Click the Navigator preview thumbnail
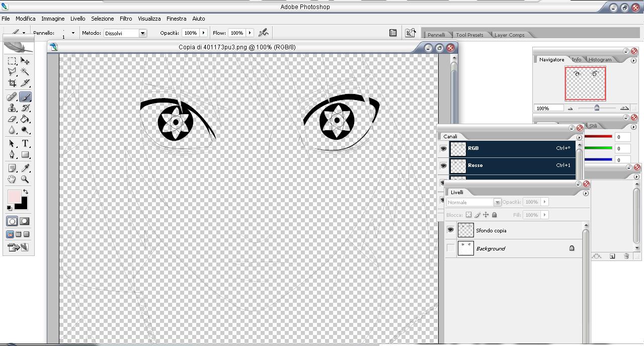This screenshot has height=346, width=644. [x=585, y=83]
